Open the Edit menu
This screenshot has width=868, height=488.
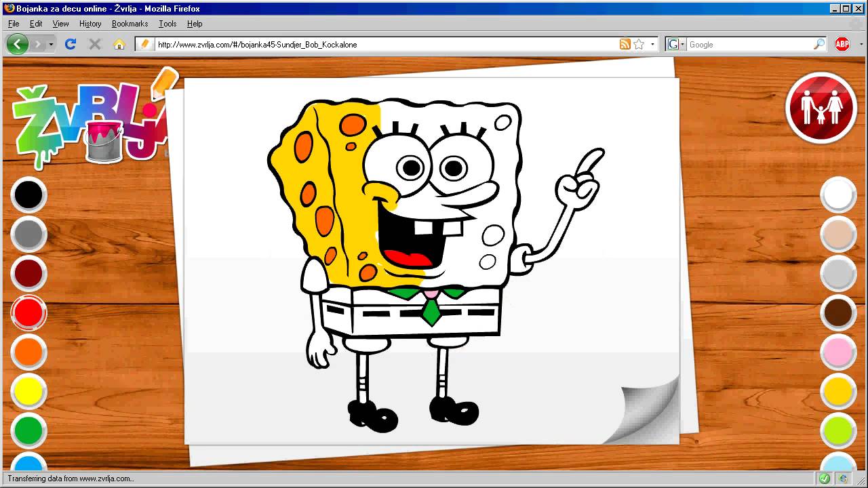(36, 24)
